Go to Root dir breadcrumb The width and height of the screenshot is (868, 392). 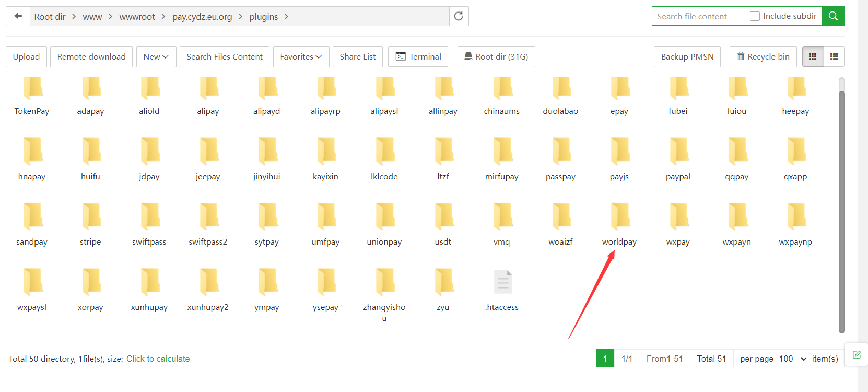(50, 17)
